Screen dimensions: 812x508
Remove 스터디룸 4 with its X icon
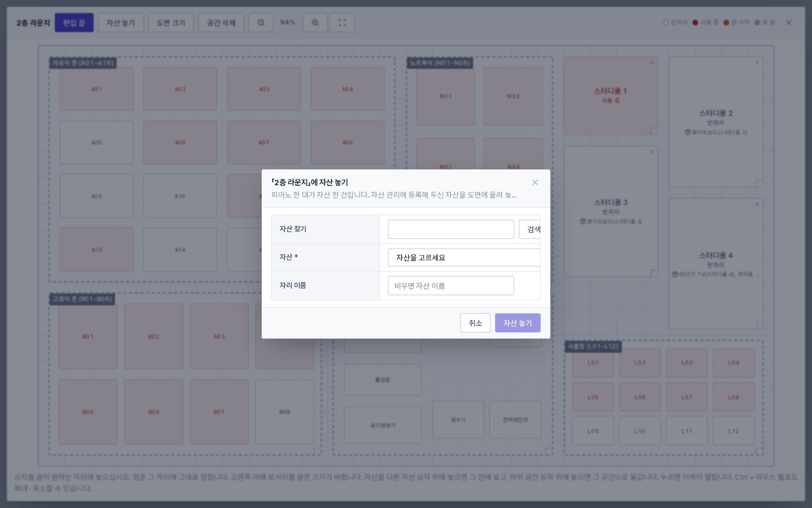coord(757,204)
